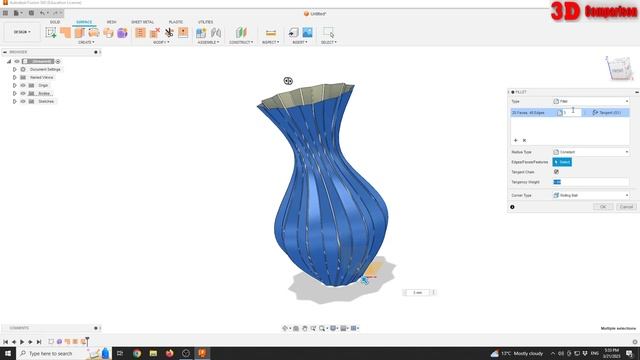640x360 pixels.
Task: Choose the Untrim tool with red X
Action: click(155, 32)
